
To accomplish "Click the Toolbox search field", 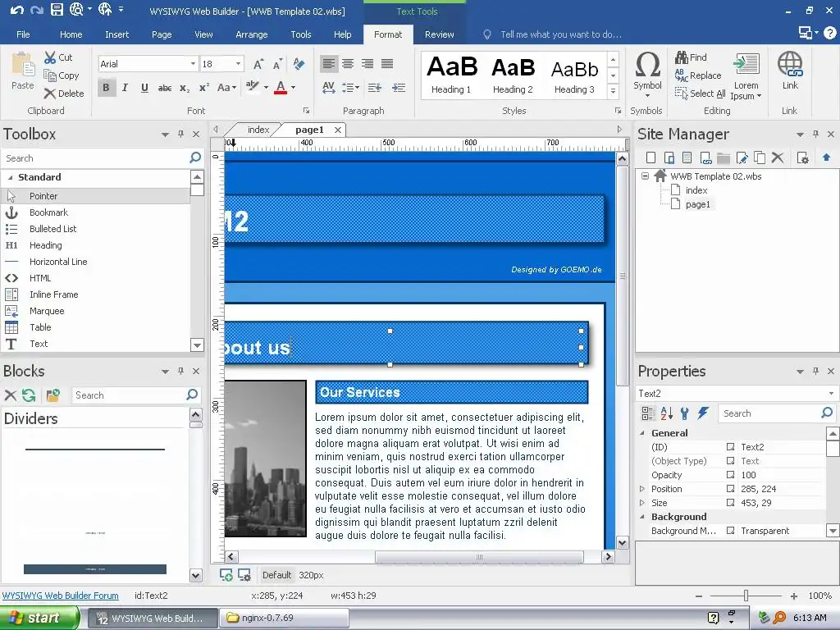I will (x=97, y=158).
